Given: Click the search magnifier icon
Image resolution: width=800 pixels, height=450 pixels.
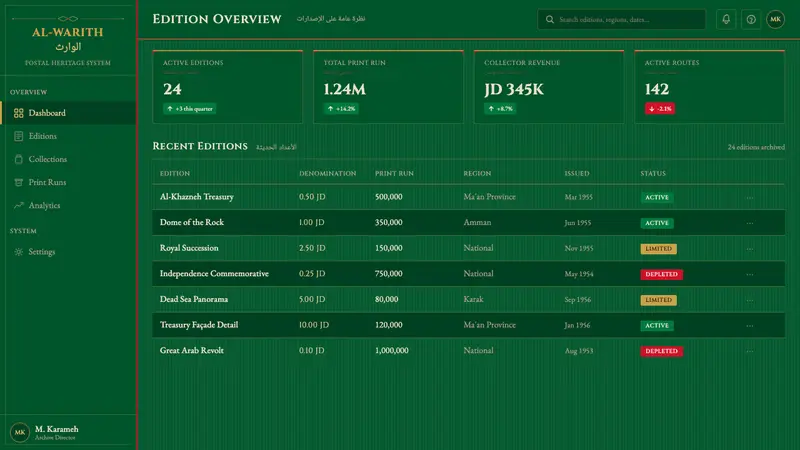Looking at the screenshot, I should (x=549, y=19).
